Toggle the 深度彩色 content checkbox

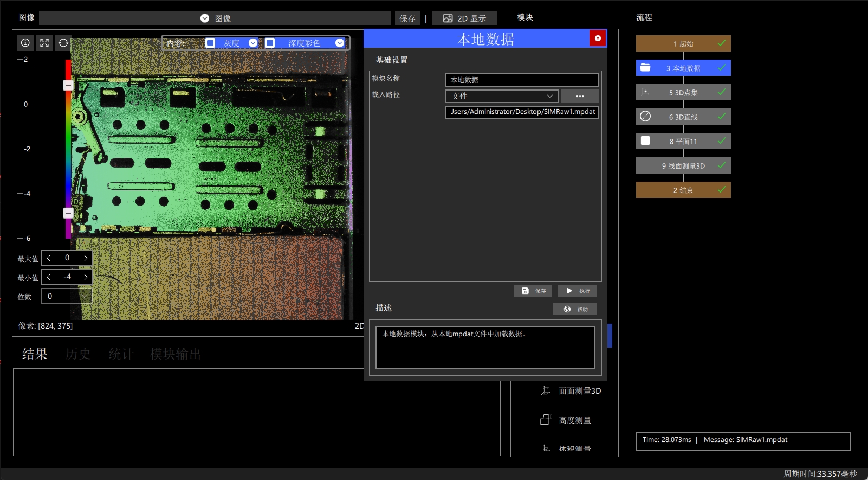[x=270, y=43]
